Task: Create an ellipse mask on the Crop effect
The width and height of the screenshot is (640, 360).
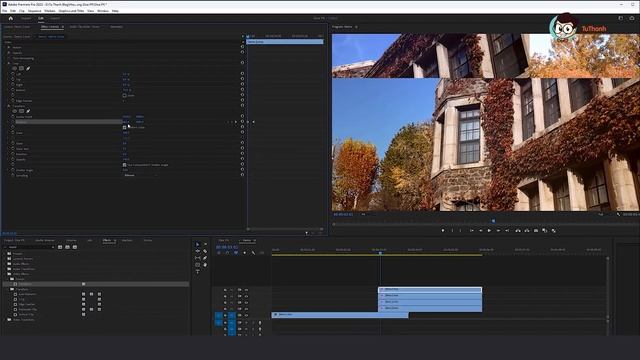Action: point(14,69)
